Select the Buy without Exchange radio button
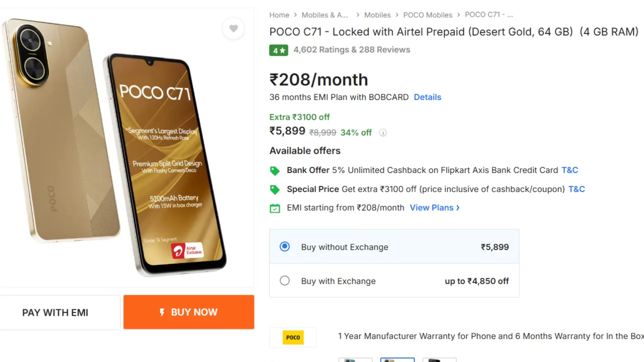 tap(285, 247)
